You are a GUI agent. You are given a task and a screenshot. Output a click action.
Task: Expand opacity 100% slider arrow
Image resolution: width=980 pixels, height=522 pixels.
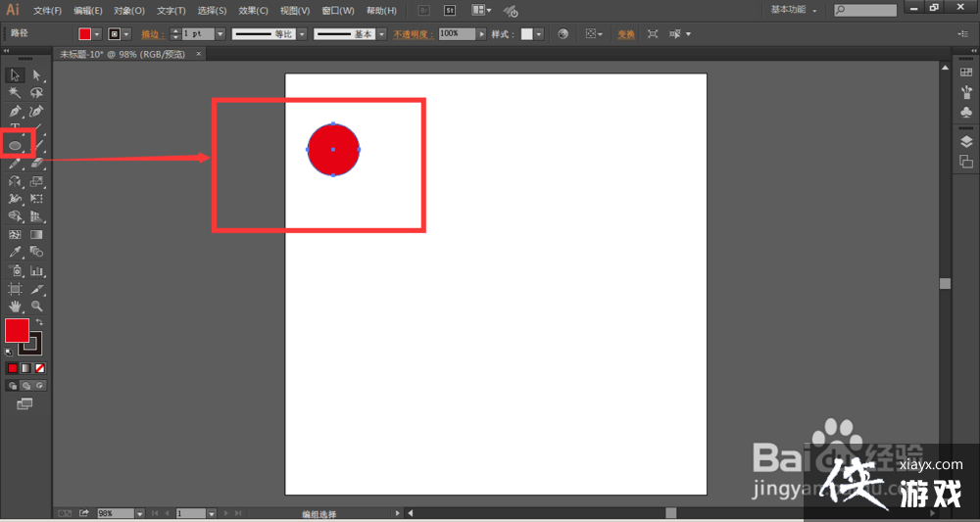point(481,34)
